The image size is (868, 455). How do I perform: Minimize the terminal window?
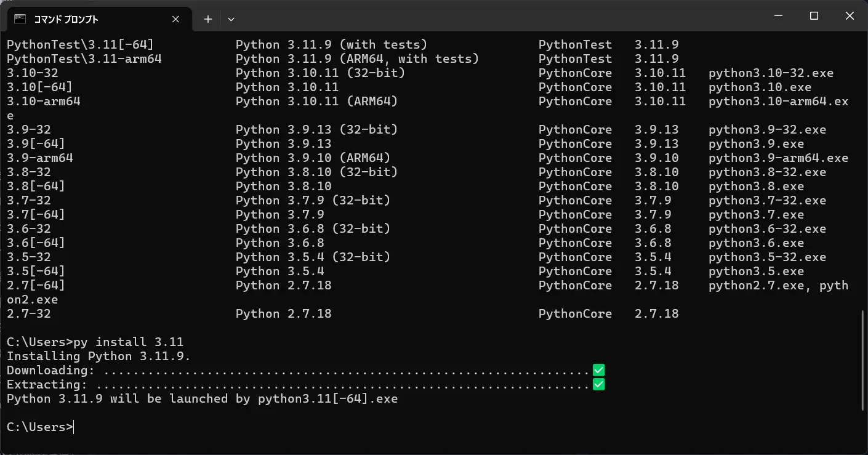(778, 16)
